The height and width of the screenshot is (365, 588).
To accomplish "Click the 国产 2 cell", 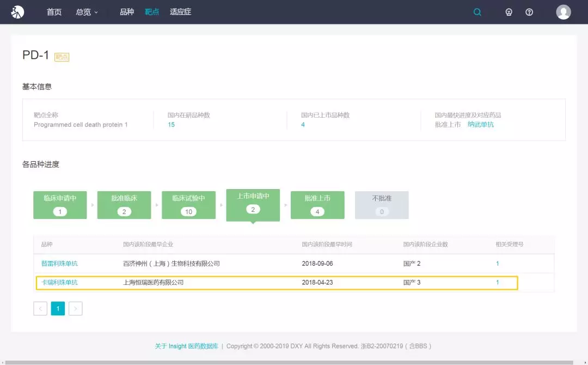I will pyautogui.click(x=412, y=263).
